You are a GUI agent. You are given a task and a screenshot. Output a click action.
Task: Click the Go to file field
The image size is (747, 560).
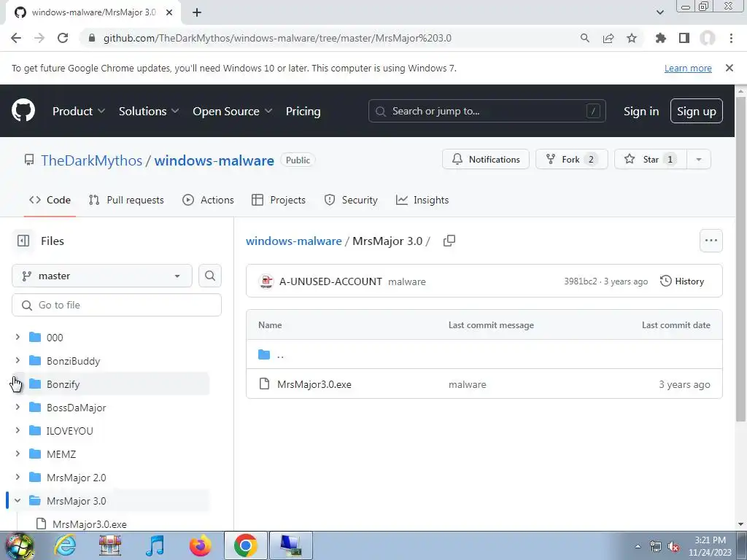tap(117, 305)
